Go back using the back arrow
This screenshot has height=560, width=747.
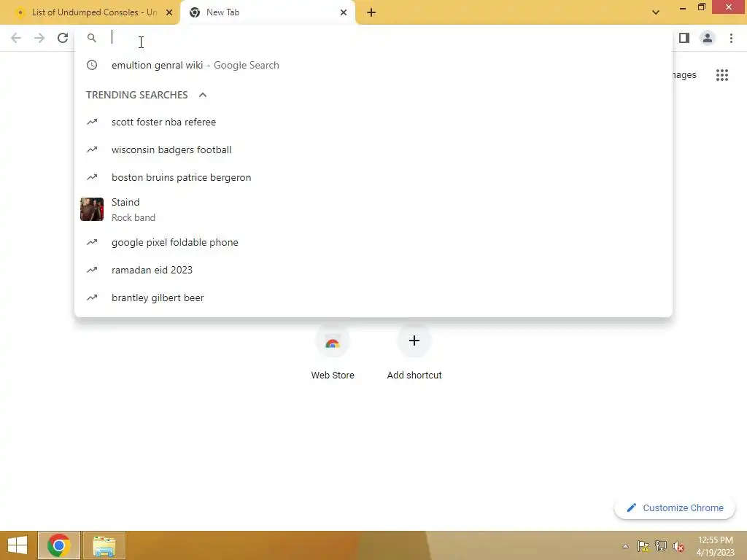pos(16,38)
